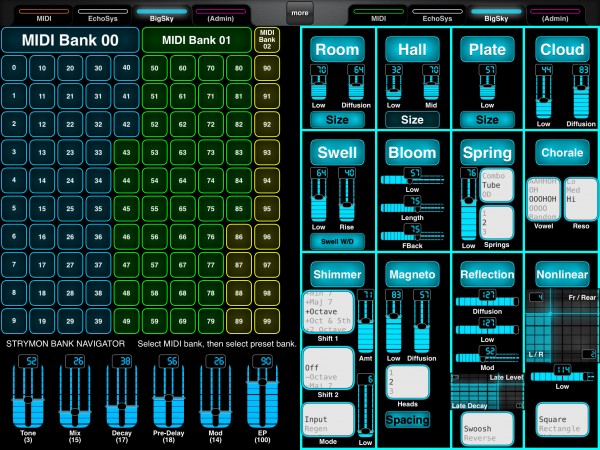Viewport: 600px width, 450px height.
Task: Switch to the right BigSky tab
Action: click(x=496, y=15)
